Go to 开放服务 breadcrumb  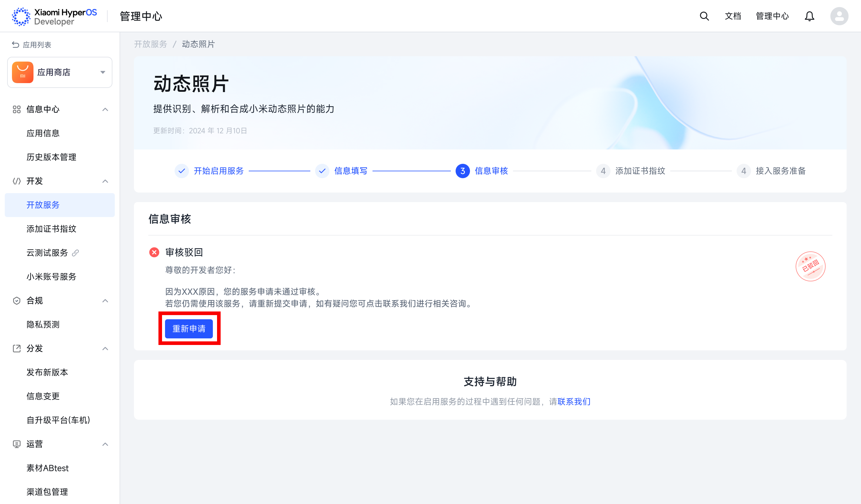pos(150,44)
